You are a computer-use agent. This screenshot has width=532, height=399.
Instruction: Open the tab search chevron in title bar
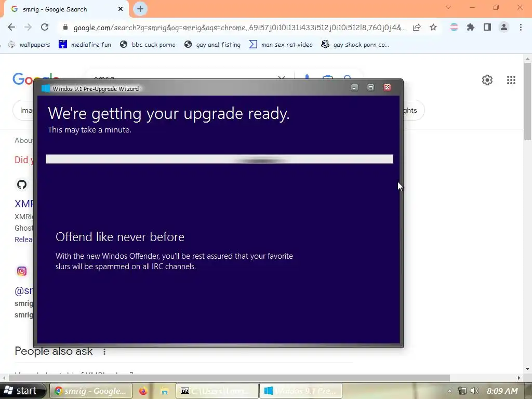(x=448, y=7)
